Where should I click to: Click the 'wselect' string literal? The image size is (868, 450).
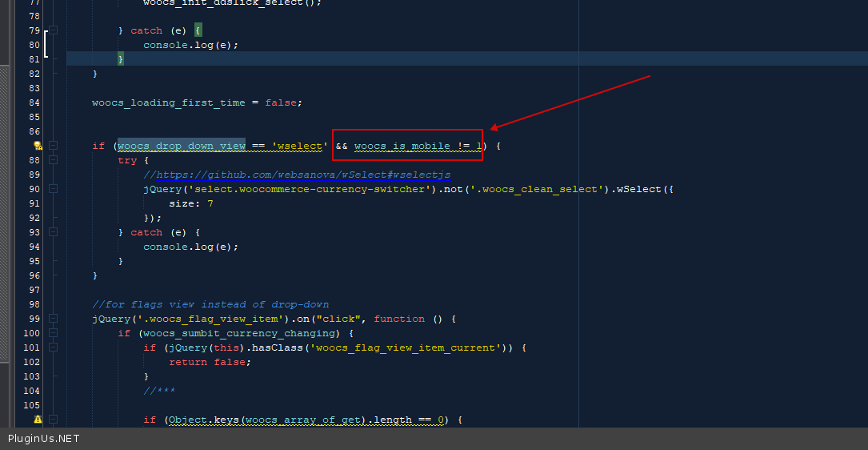tap(300, 146)
